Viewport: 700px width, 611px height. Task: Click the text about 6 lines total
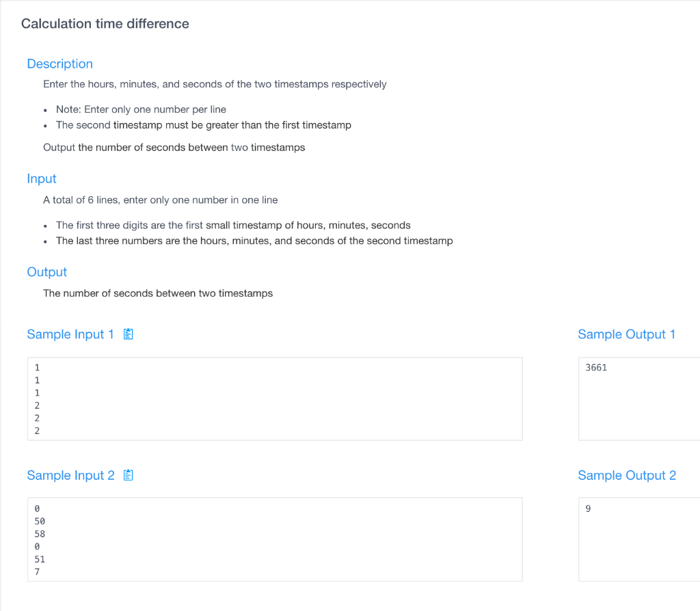point(160,200)
